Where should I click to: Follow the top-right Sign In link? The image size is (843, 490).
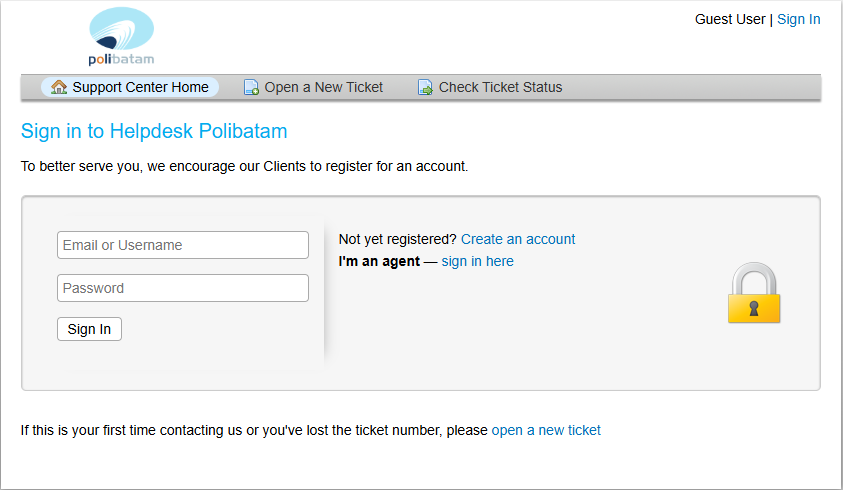(x=798, y=19)
